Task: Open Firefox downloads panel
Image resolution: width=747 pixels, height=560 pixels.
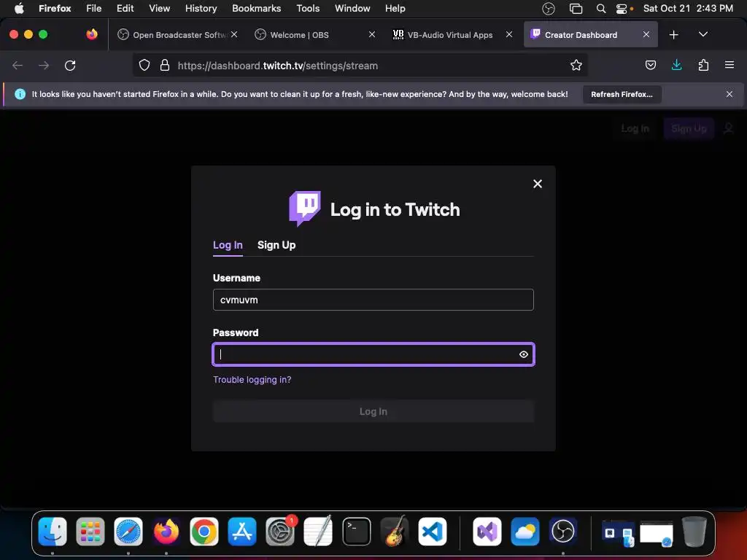Action: 676,65
